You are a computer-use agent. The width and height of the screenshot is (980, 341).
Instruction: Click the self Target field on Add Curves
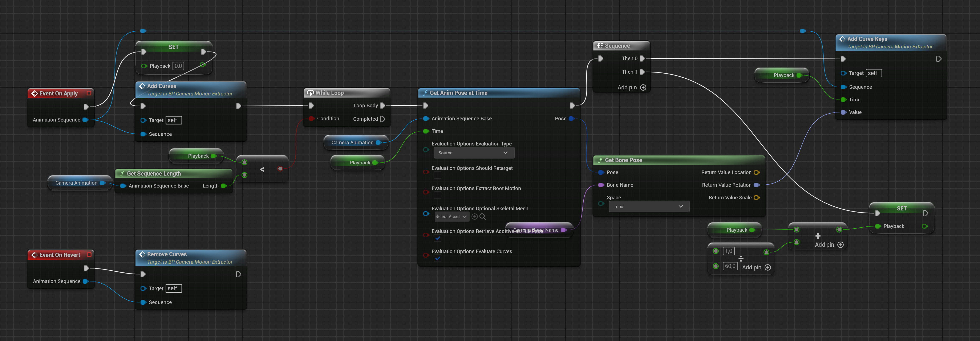click(174, 120)
